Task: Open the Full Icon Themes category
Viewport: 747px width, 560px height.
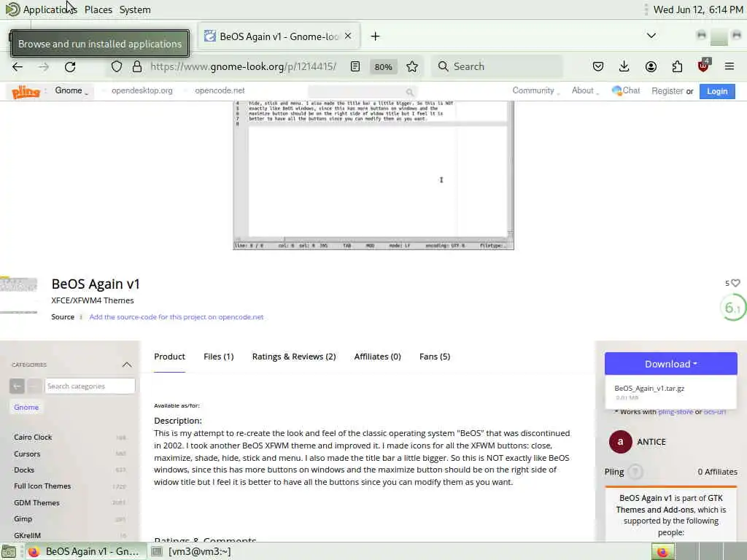Action: click(42, 486)
